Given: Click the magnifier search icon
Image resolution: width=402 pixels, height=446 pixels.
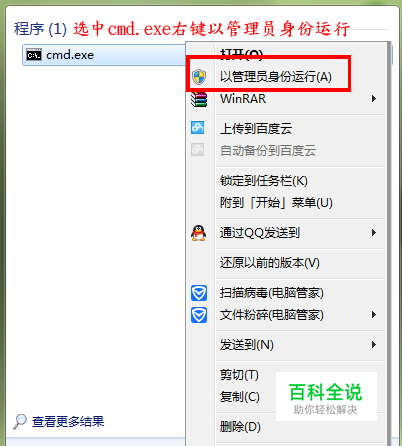Looking at the screenshot, I should click(20, 422).
